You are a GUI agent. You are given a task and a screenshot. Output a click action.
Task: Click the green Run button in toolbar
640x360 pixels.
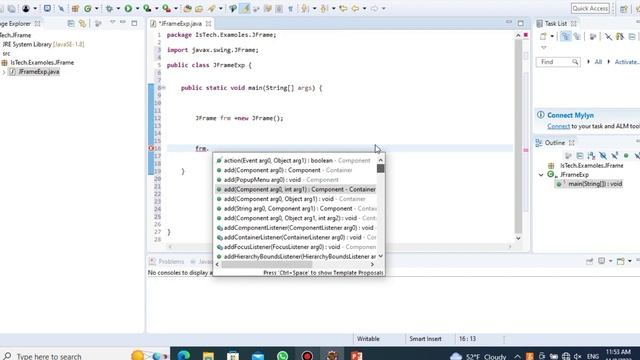tap(128, 8)
